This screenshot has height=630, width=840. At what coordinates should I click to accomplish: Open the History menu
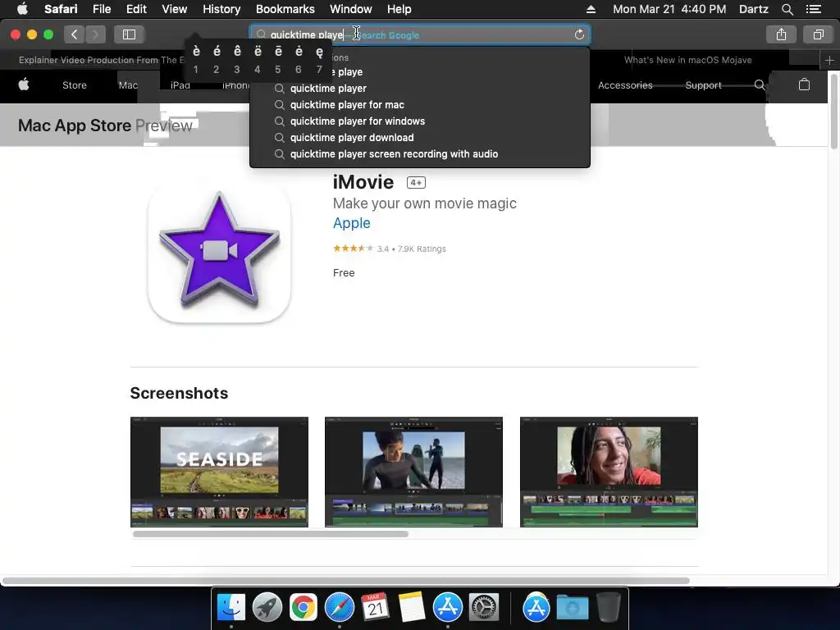(221, 9)
